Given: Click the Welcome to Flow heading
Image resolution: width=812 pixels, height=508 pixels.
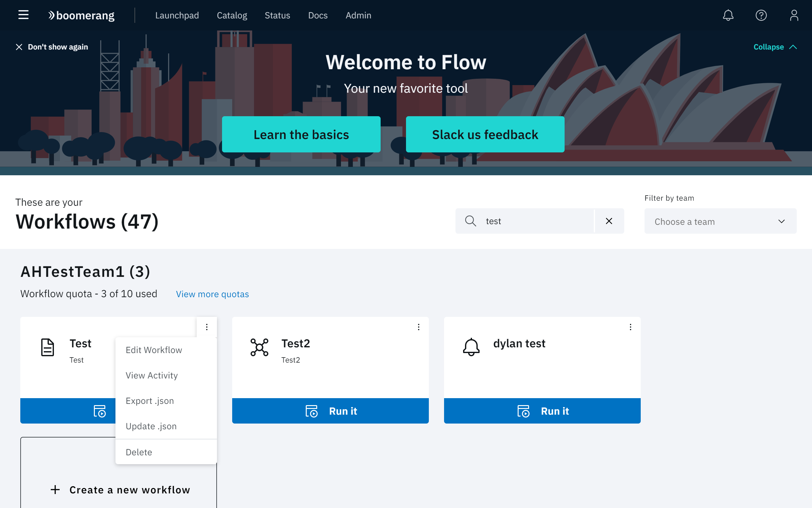Looking at the screenshot, I should pyautogui.click(x=406, y=62).
